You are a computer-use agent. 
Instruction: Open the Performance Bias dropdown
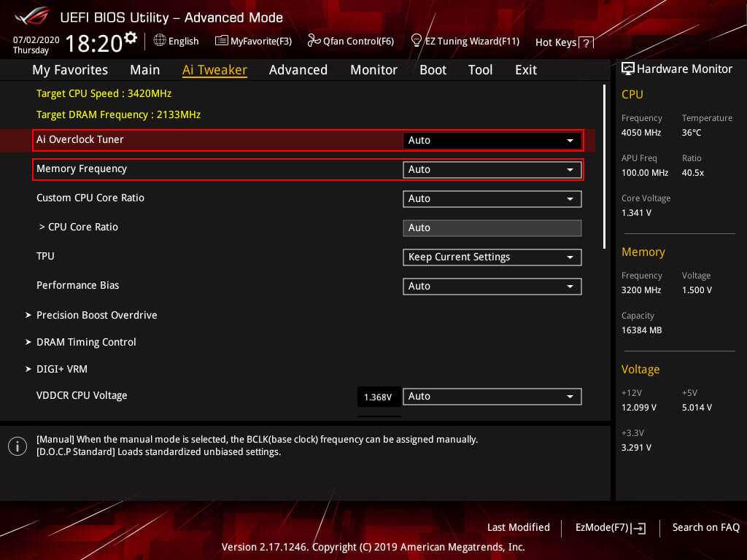pyautogui.click(x=492, y=286)
